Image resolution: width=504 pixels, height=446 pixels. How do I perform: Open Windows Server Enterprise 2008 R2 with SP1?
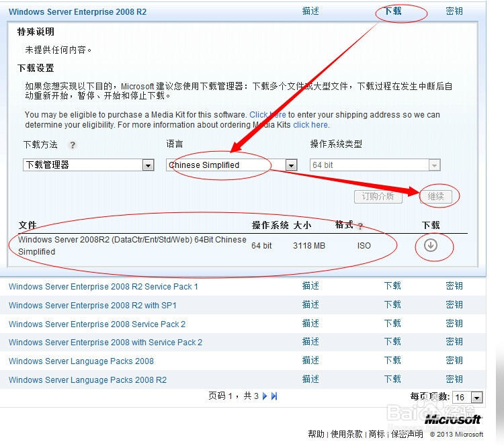pyautogui.click(x=93, y=305)
